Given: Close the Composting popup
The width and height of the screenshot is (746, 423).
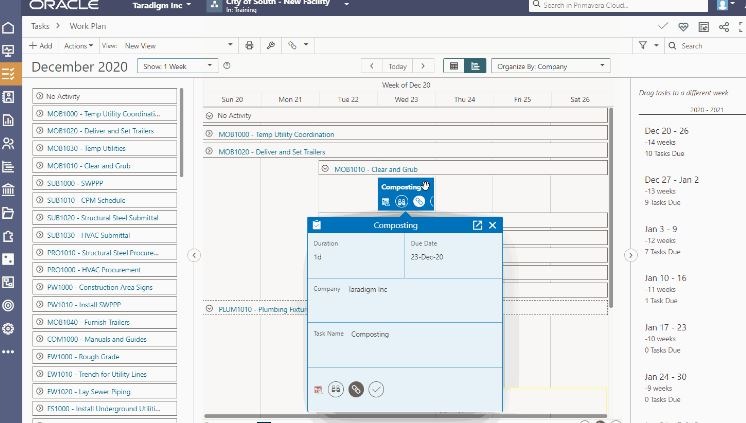Looking at the screenshot, I should point(492,225).
